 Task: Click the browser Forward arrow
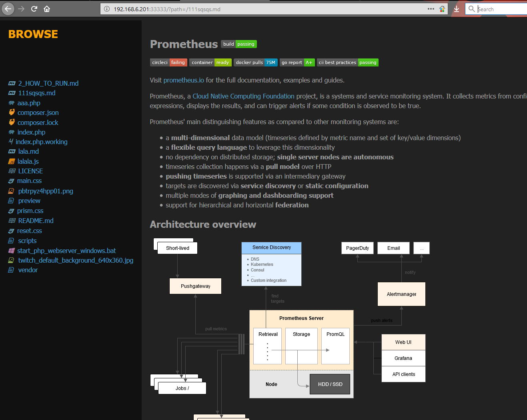click(x=21, y=9)
